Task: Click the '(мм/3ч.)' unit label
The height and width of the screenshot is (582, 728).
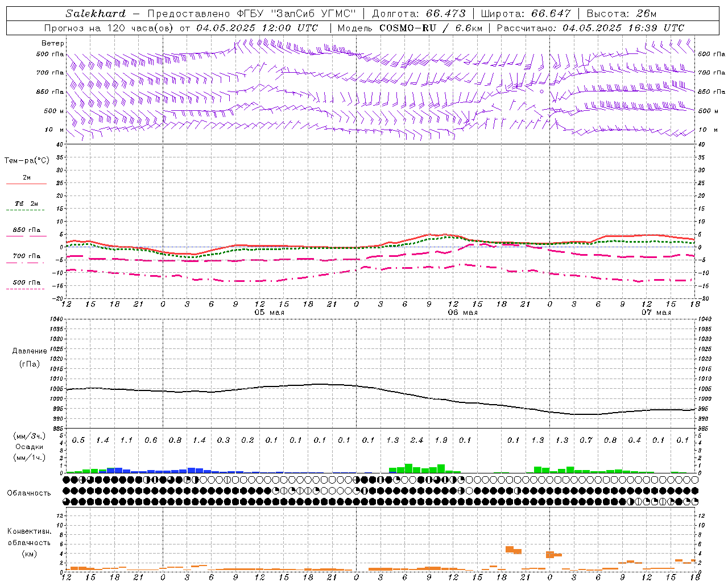Action: [30, 436]
